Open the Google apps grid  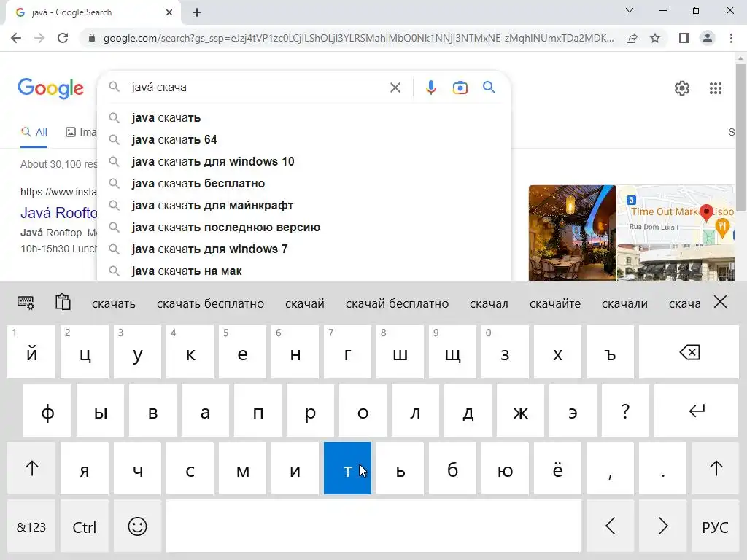pos(715,88)
